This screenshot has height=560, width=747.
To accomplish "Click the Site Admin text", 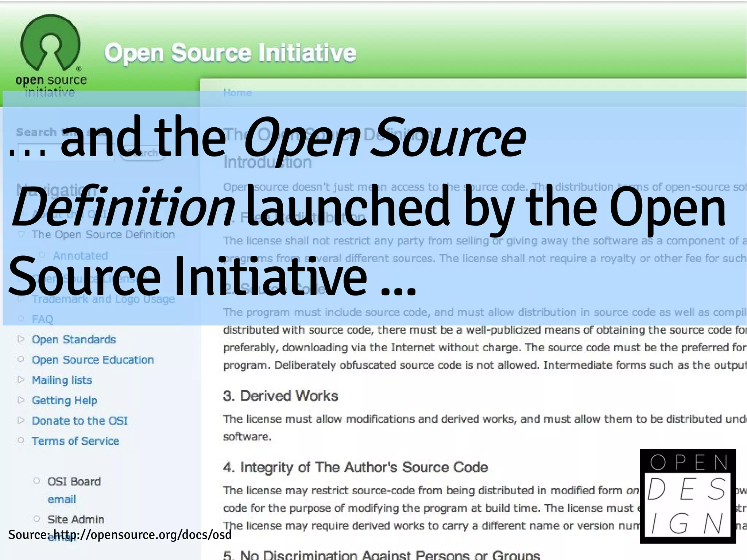I will click(x=76, y=519).
